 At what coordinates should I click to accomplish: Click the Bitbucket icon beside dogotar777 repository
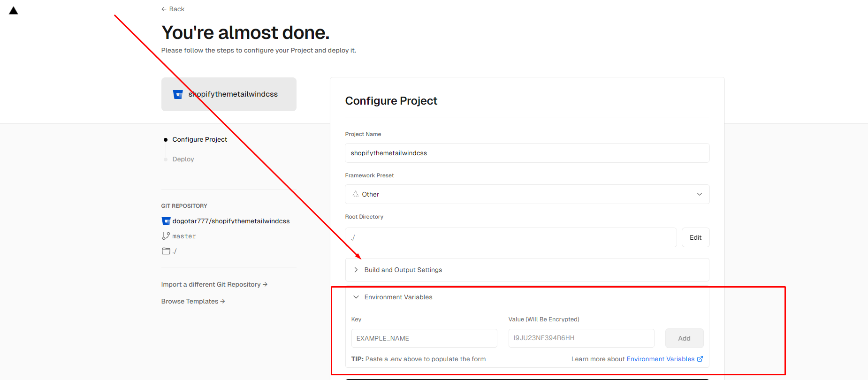[x=166, y=221]
